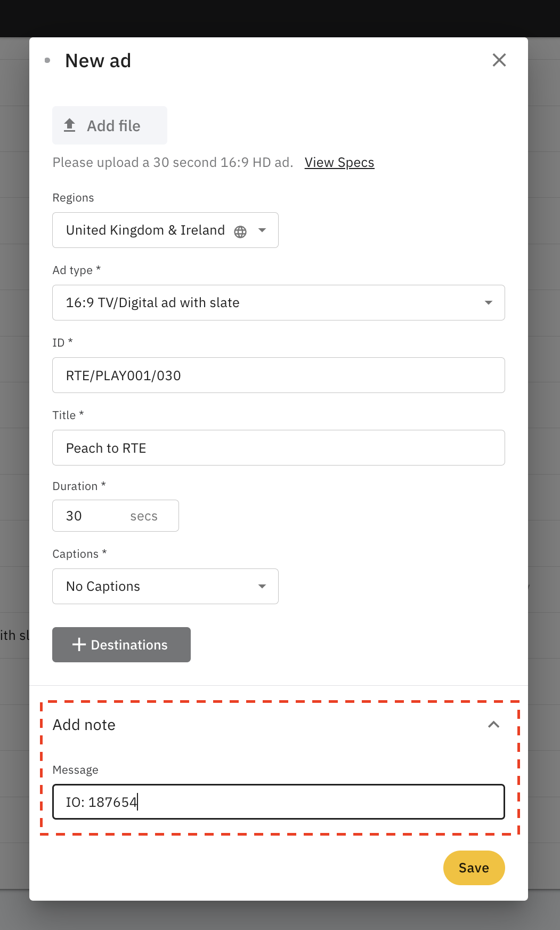Select the Title field showing Peach to RTE
The image size is (560, 930).
click(278, 447)
